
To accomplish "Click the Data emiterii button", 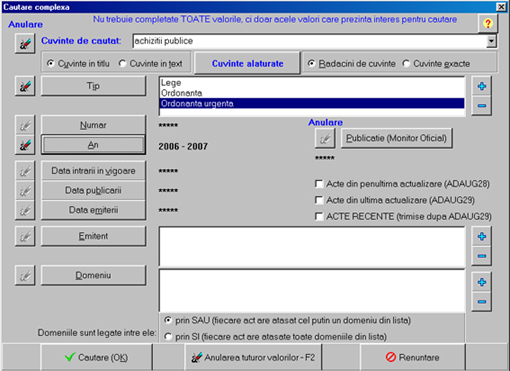I will coord(93,210).
